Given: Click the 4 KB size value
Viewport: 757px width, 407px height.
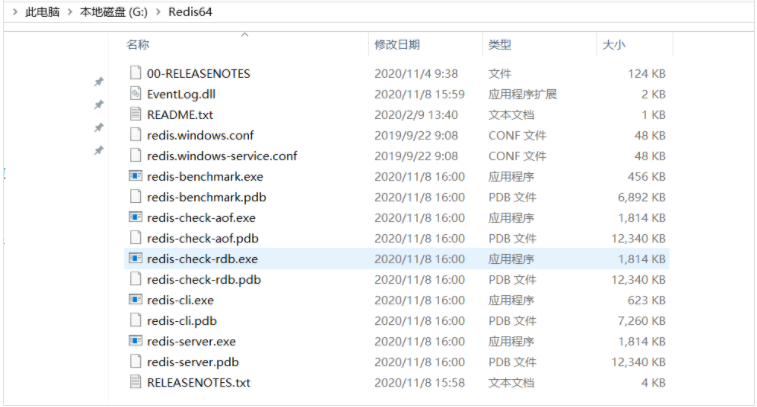Looking at the screenshot, I should pyautogui.click(x=653, y=382).
